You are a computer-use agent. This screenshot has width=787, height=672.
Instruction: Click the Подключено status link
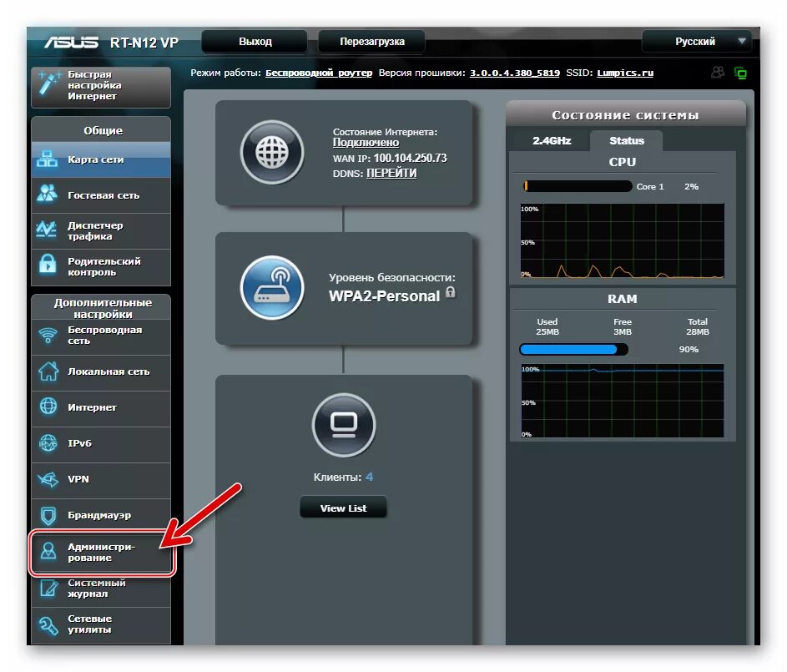[366, 143]
